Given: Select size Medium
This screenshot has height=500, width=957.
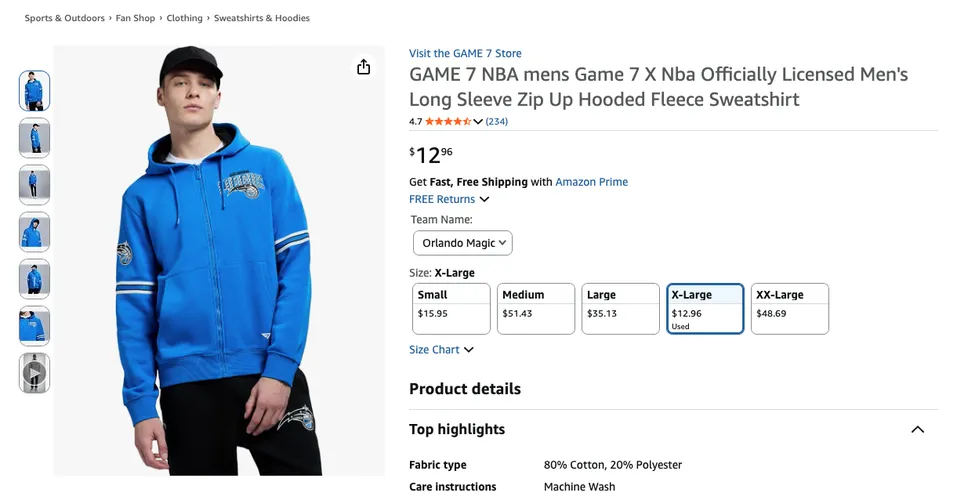Looking at the screenshot, I should (x=536, y=309).
